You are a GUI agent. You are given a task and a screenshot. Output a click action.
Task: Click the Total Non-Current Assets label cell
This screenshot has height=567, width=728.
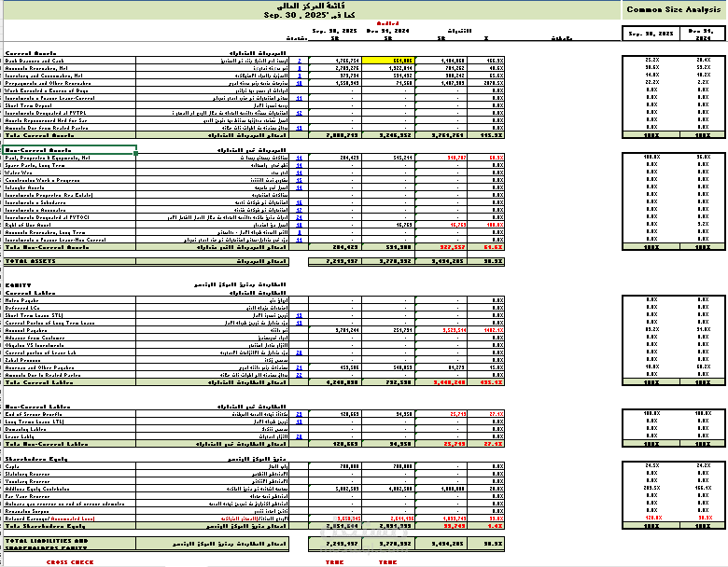pos(70,247)
